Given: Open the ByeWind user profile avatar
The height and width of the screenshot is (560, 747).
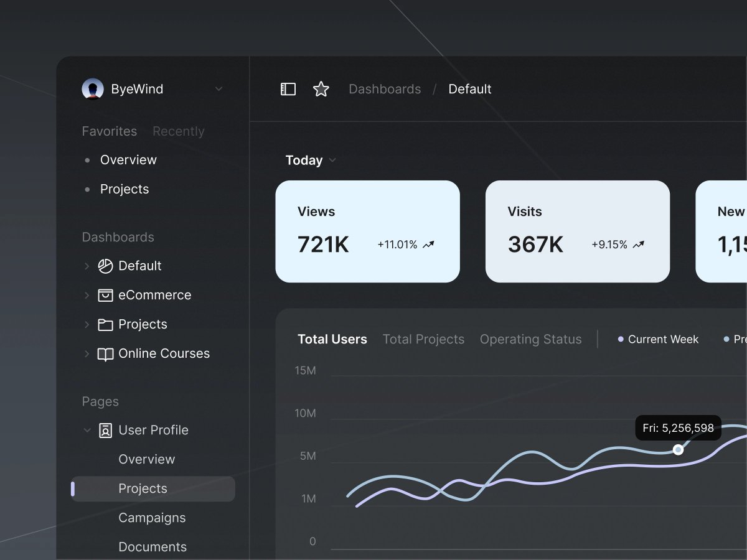Looking at the screenshot, I should (x=93, y=88).
